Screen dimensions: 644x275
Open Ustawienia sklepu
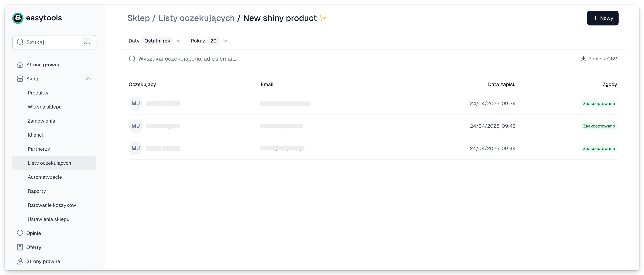pyautogui.click(x=54, y=219)
